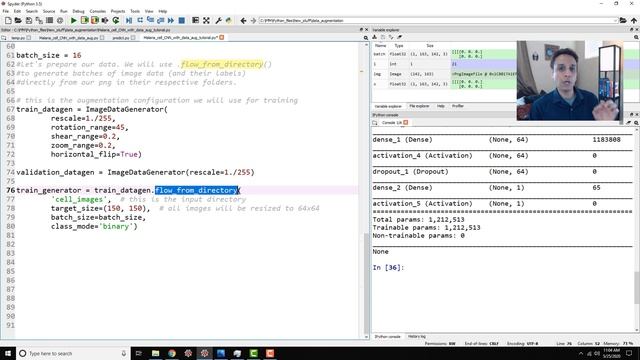Select 'img' row in Variable explorer
The height and width of the screenshot is (360, 640).
pos(444,74)
